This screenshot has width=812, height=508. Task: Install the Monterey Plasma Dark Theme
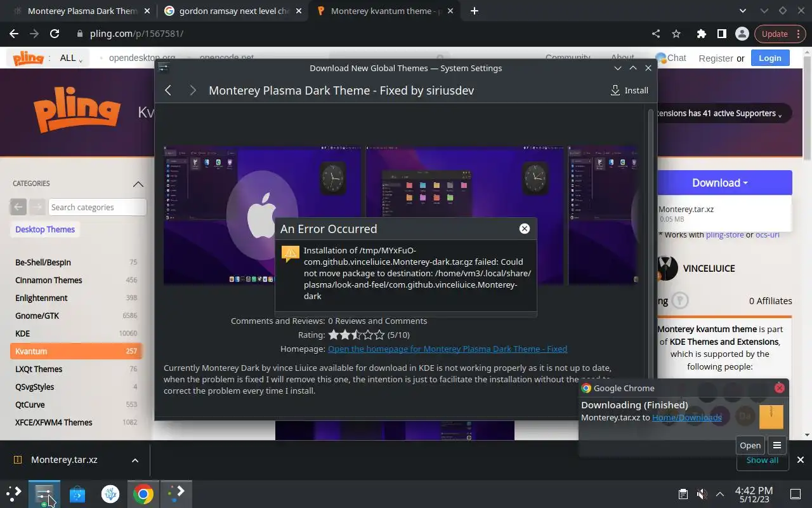pos(629,90)
